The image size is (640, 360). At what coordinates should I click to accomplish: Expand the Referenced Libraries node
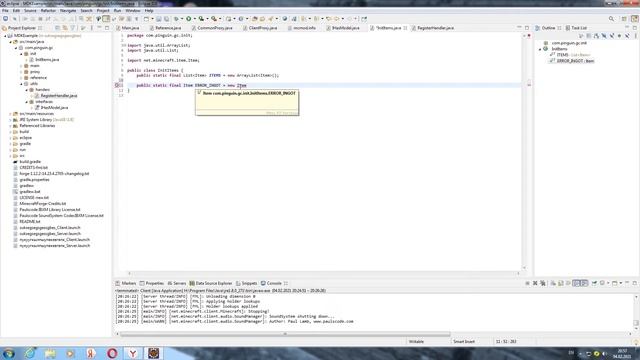click(x=11, y=126)
